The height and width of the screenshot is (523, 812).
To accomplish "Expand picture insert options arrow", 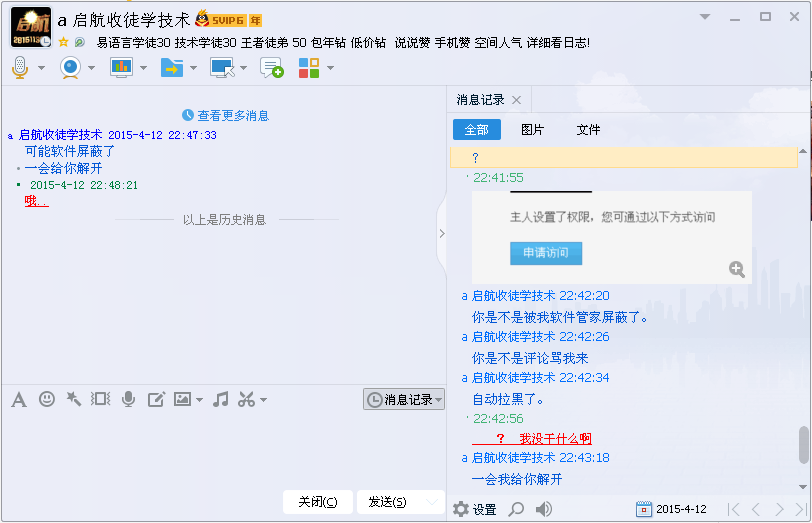I will pos(199,400).
